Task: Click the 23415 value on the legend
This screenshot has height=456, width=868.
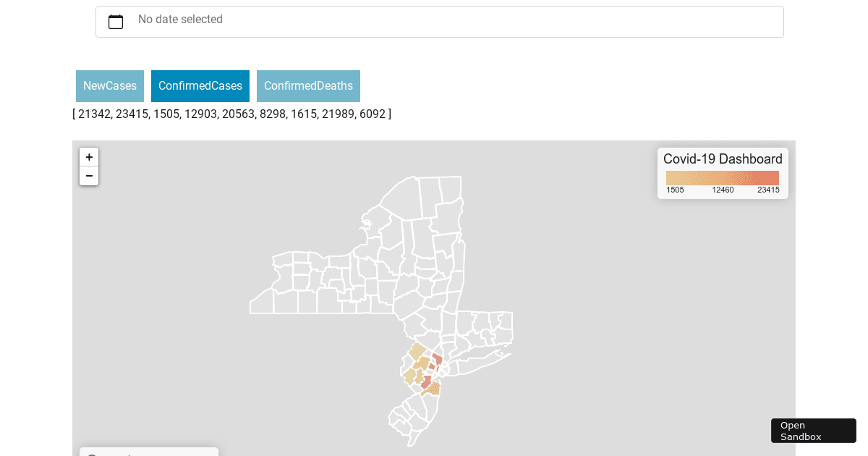Action: (x=768, y=190)
